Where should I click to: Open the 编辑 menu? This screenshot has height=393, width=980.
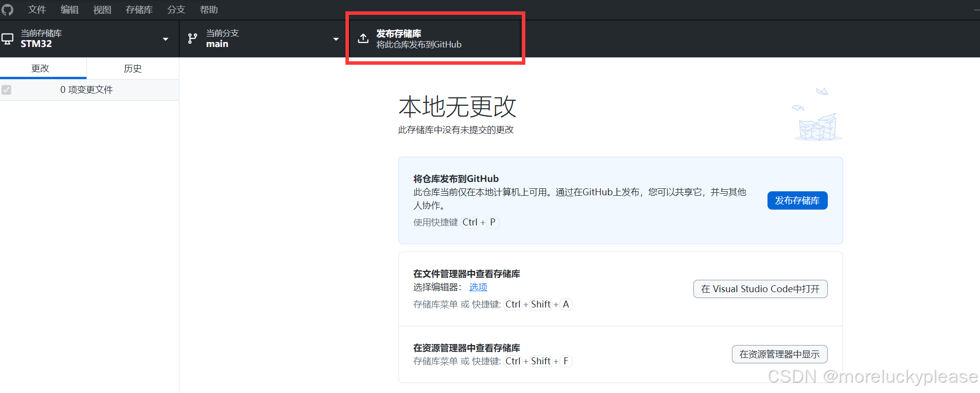[70, 9]
